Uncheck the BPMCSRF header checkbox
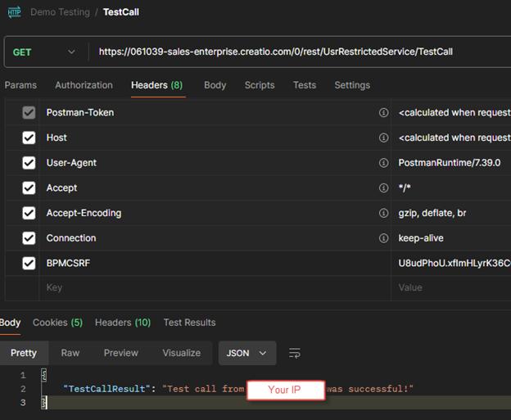 29,264
